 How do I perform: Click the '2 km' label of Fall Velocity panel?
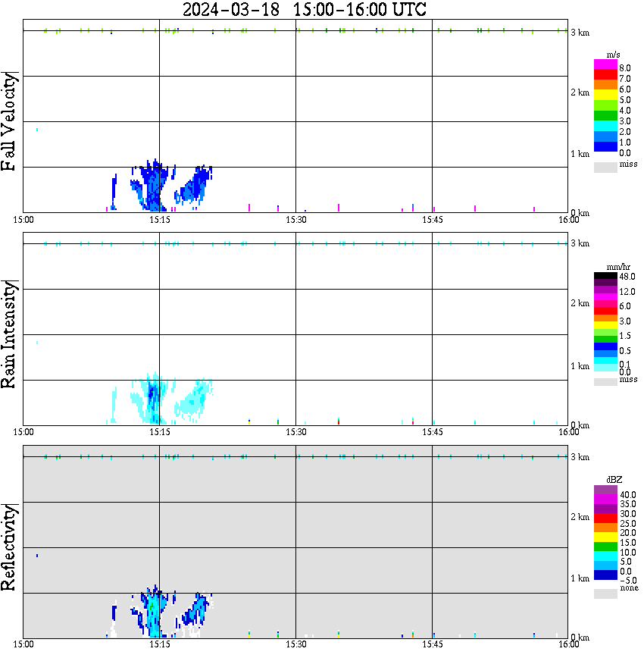coord(580,92)
